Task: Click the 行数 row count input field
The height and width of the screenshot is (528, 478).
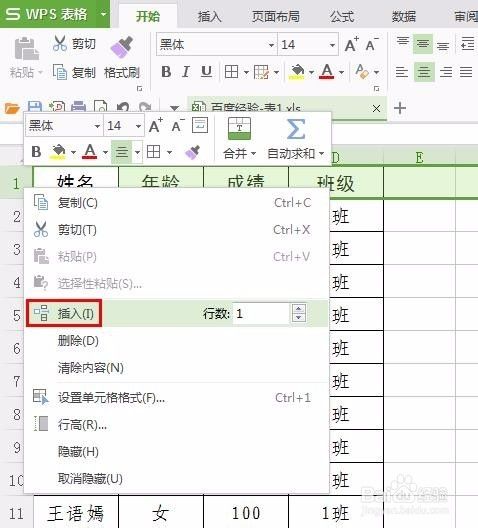Action: pyautogui.click(x=261, y=314)
